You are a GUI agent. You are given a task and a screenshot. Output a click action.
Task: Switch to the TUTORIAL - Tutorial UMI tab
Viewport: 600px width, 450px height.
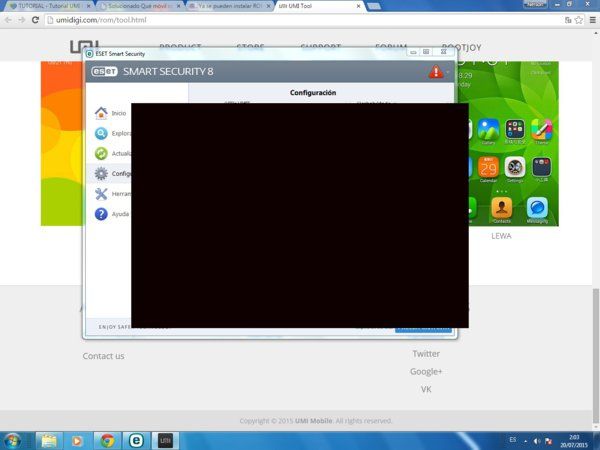tap(48, 6)
